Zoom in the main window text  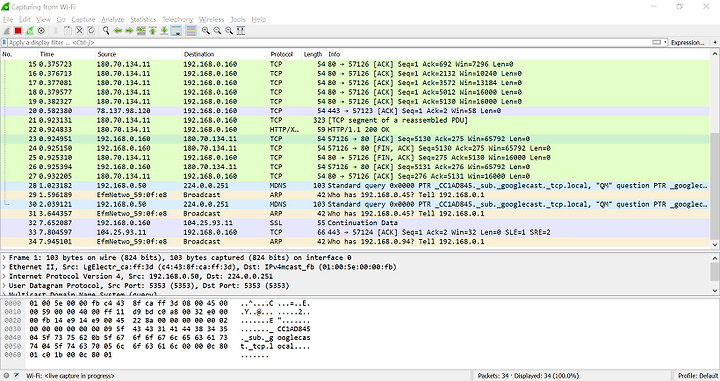pyautogui.click(x=206, y=31)
